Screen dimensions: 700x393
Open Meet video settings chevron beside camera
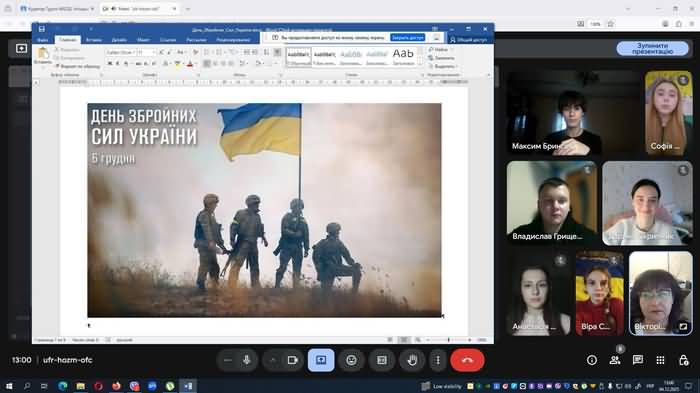[273, 360]
